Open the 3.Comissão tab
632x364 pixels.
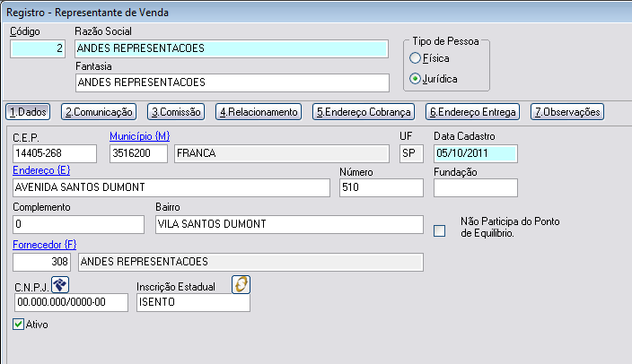coord(176,112)
